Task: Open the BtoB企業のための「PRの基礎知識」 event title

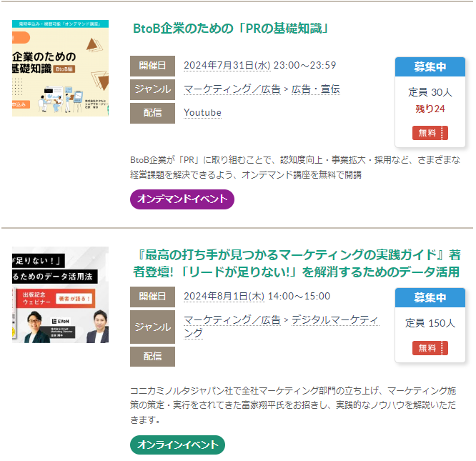Action: (x=231, y=29)
